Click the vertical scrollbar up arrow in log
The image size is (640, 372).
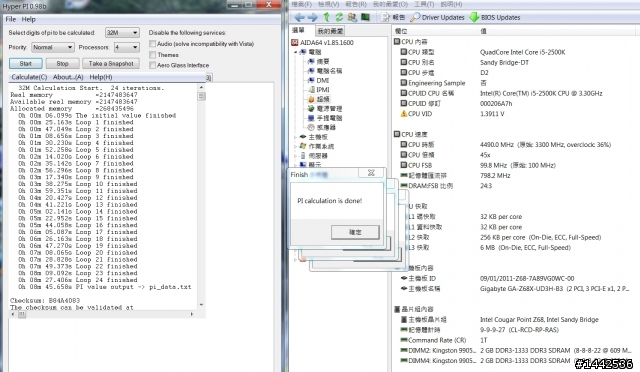(201, 87)
